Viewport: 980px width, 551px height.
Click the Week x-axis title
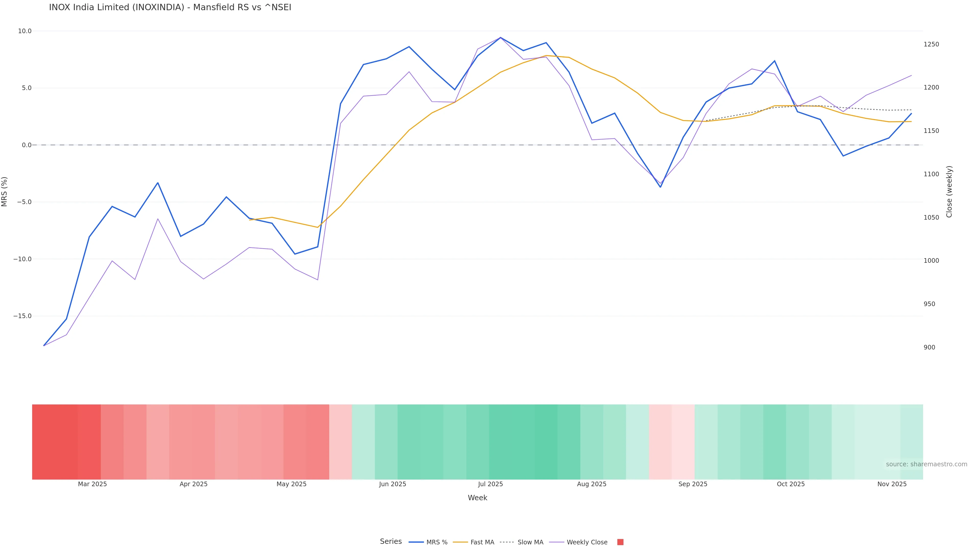pyautogui.click(x=477, y=498)
